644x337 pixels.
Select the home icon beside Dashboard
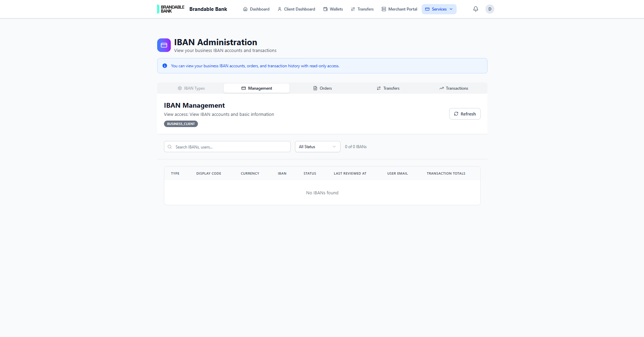pyautogui.click(x=245, y=9)
